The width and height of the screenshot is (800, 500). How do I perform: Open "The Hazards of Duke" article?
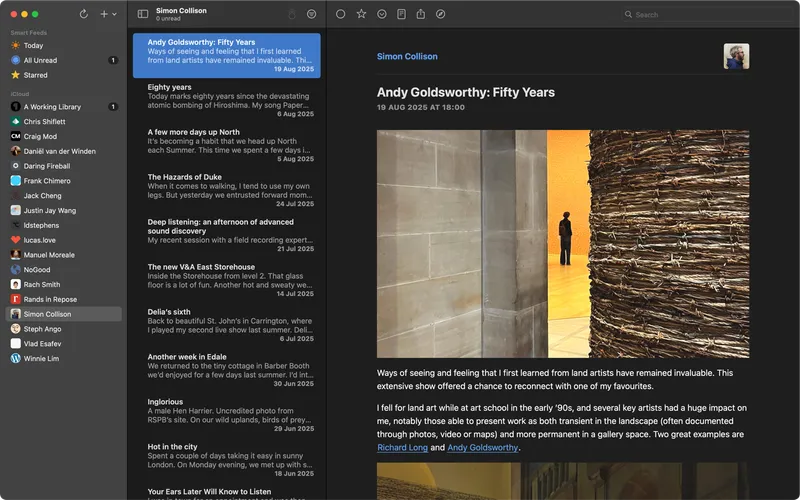tap(226, 189)
